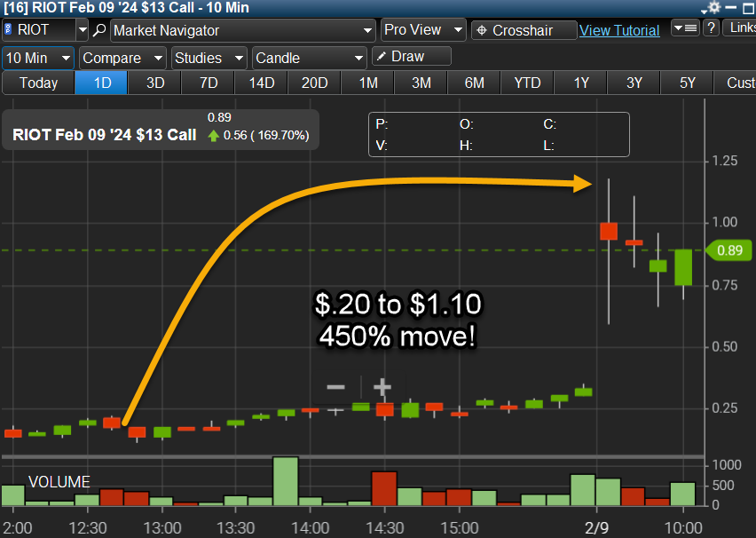Screen dimensions: 756x538
Task: Click the 0.89 current price tag
Action: pos(729,250)
